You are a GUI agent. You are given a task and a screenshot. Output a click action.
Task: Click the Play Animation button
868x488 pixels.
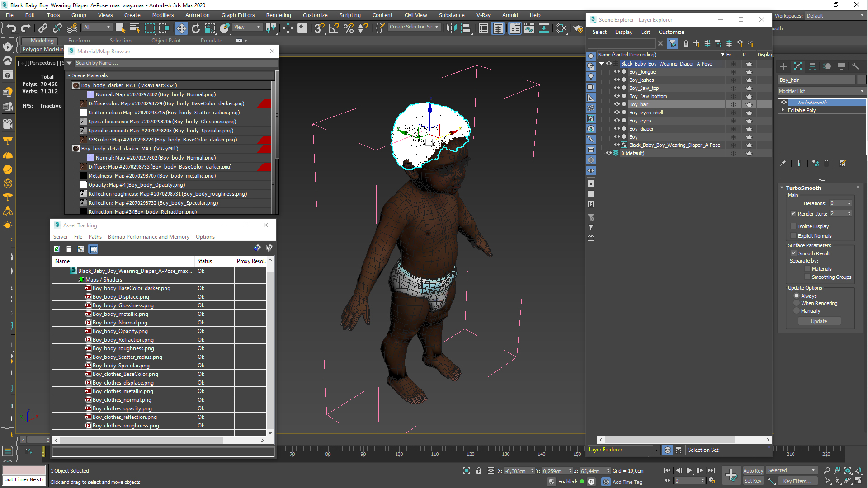689,470
